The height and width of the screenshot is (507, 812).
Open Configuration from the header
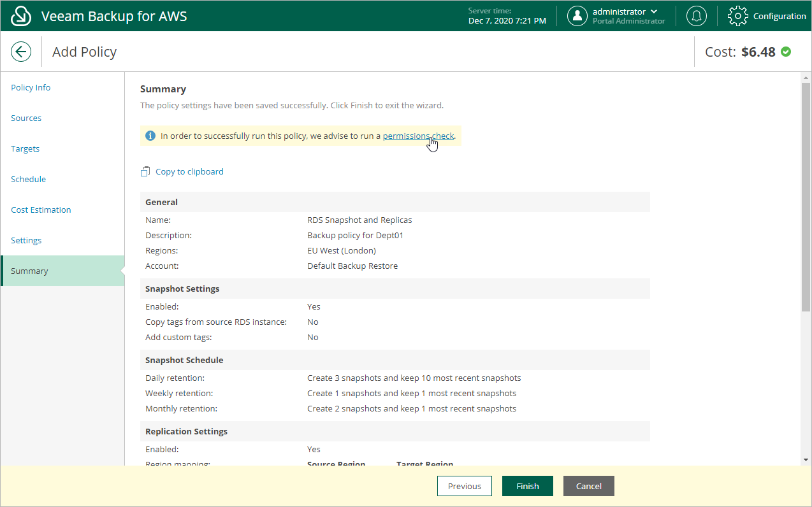point(779,16)
